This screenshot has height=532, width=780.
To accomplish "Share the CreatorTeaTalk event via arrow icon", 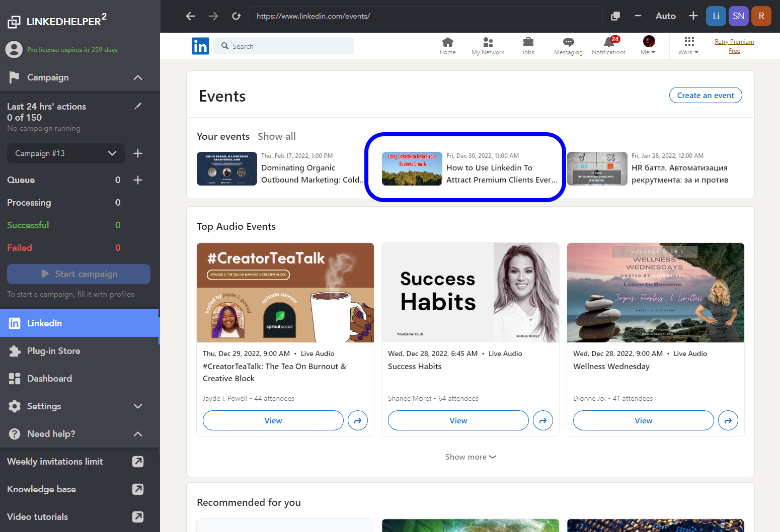I will [x=358, y=420].
